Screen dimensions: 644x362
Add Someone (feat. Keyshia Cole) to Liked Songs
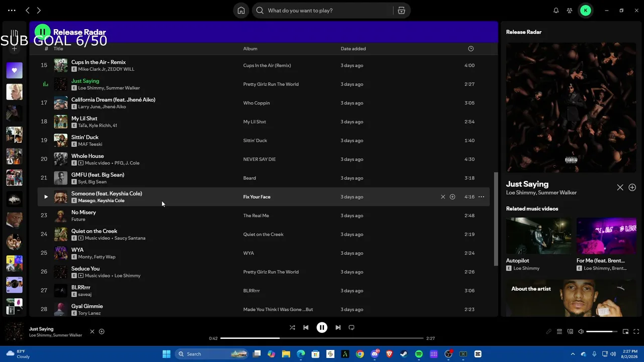pos(452,197)
